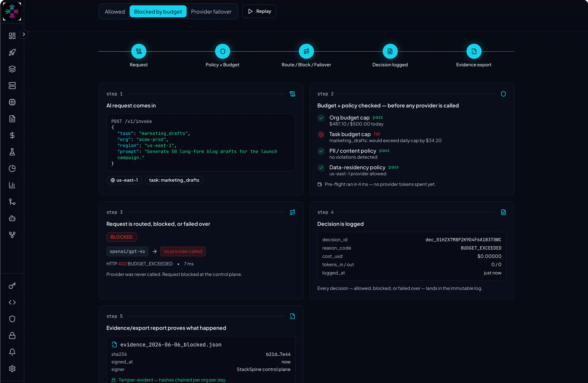The image size is (588, 383).
Task: Select the Evidence export timeline node
Action: [x=474, y=51]
